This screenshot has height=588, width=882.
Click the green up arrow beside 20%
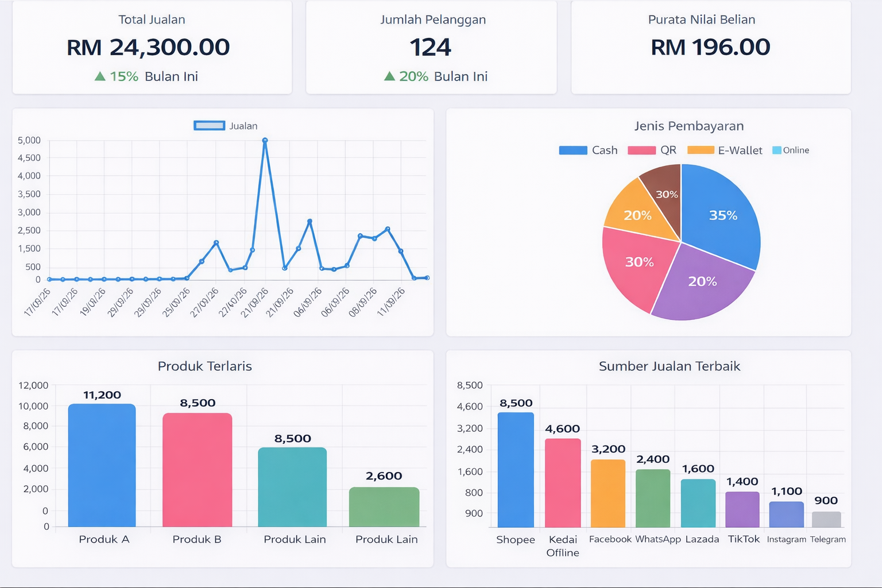(x=389, y=76)
